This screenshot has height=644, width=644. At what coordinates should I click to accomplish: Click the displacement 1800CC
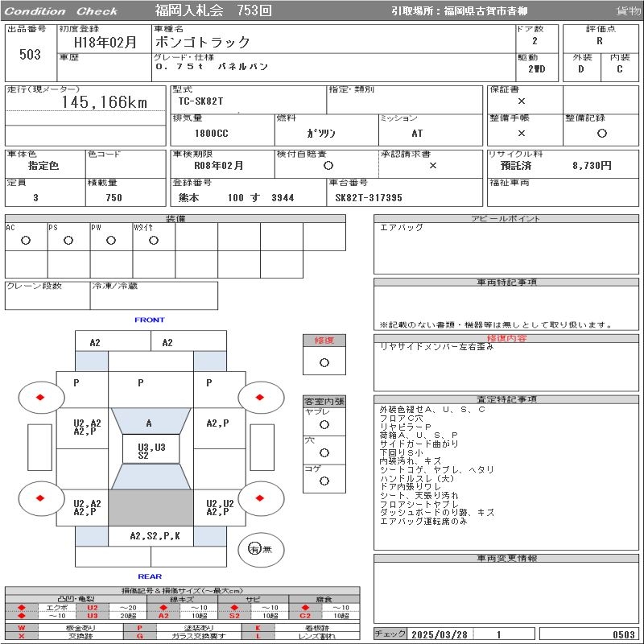(x=211, y=134)
